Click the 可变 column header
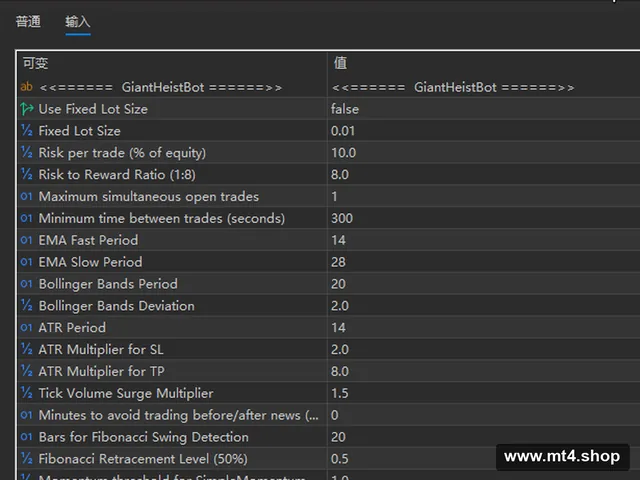 click(35, 63)
